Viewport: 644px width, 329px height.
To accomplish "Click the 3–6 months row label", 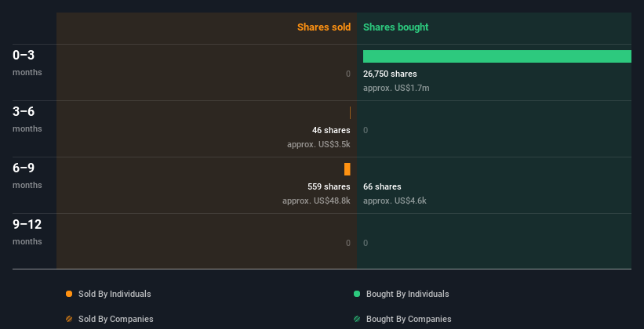I will pyautogui.click(x=27, y=119).
